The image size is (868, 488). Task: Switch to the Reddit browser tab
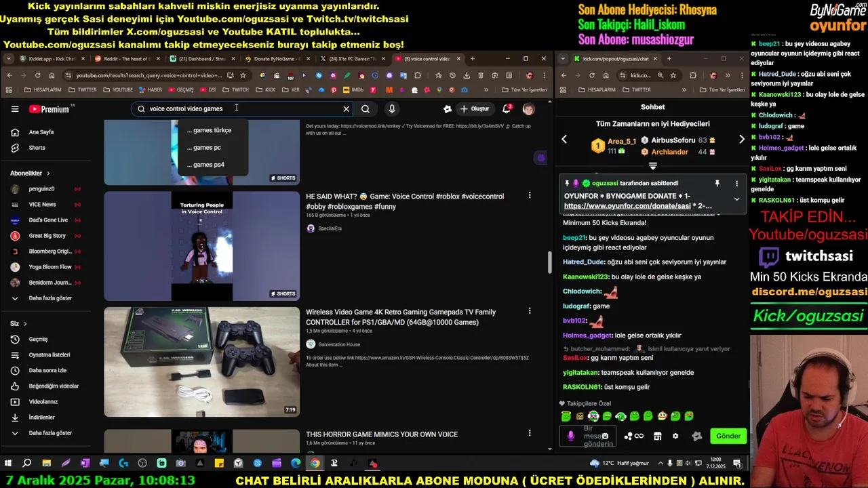(x=126, y=59)
